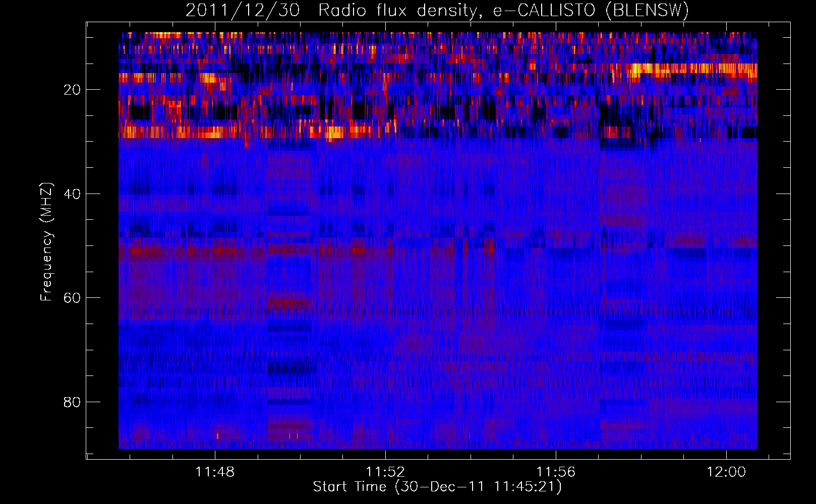Image resolution: width=816 pixels, height=504 pixels.
Task: Click the 11:56 time tick label
Action: point(556,472)
